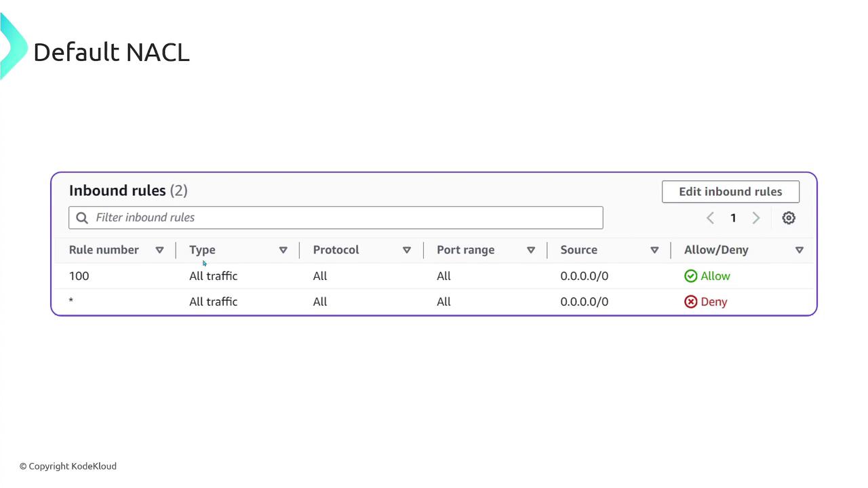This screenshot has width=868, height=488.
Task: Click the Inbound rules heading
Action: pos(117,190)
